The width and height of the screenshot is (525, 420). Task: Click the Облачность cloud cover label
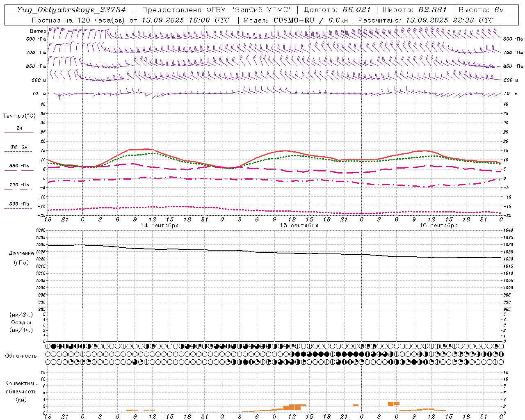tap(21, 356)
